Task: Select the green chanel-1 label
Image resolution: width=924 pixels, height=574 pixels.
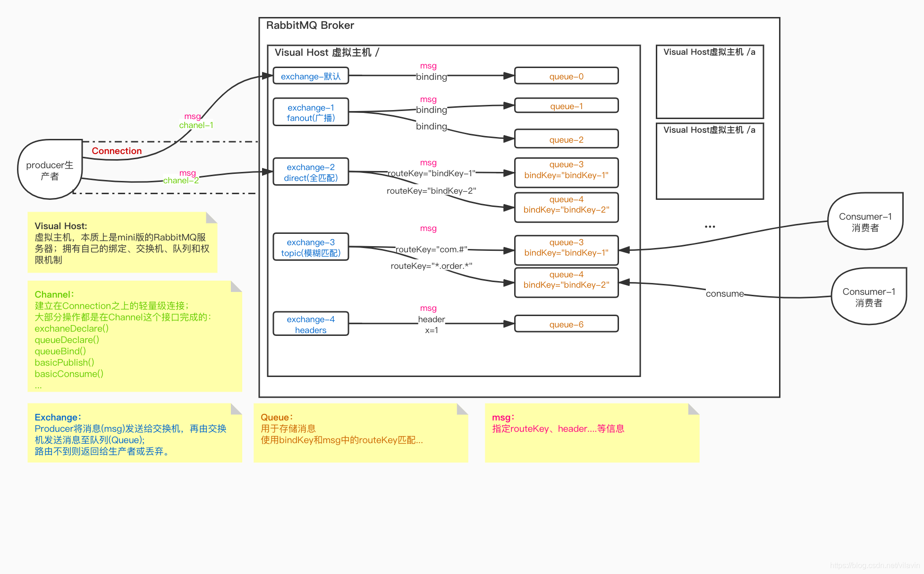Action: pyautogui.click(x=196, y=125)
